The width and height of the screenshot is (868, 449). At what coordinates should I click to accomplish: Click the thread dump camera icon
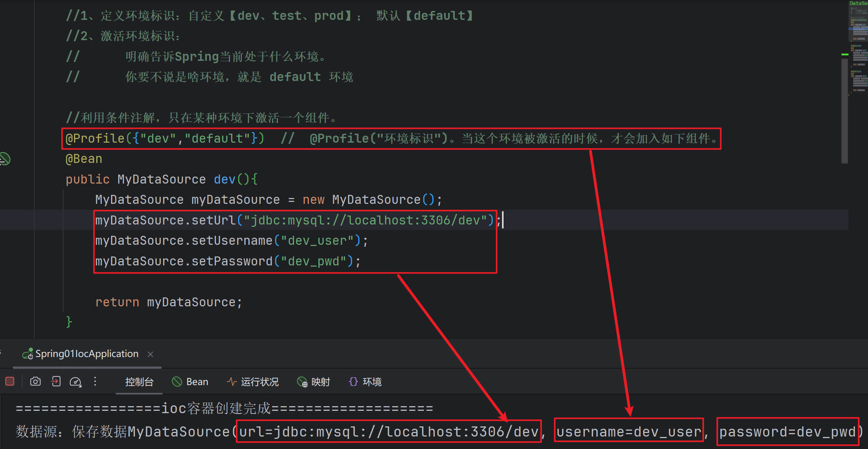(x=35, y=381)
